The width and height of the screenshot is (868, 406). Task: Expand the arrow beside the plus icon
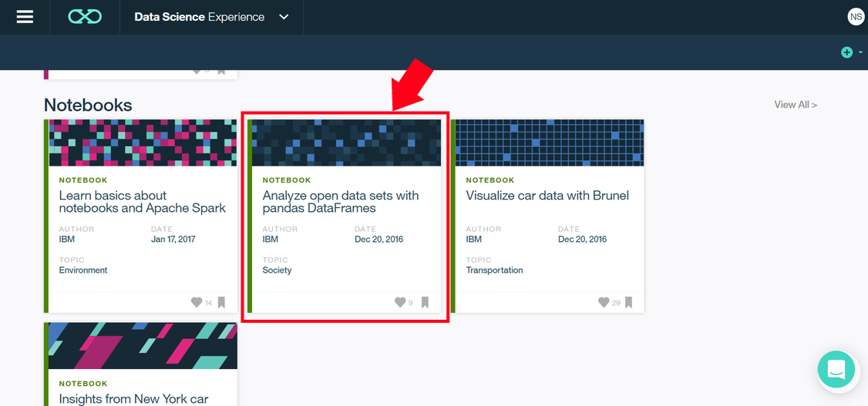(860, 52)
